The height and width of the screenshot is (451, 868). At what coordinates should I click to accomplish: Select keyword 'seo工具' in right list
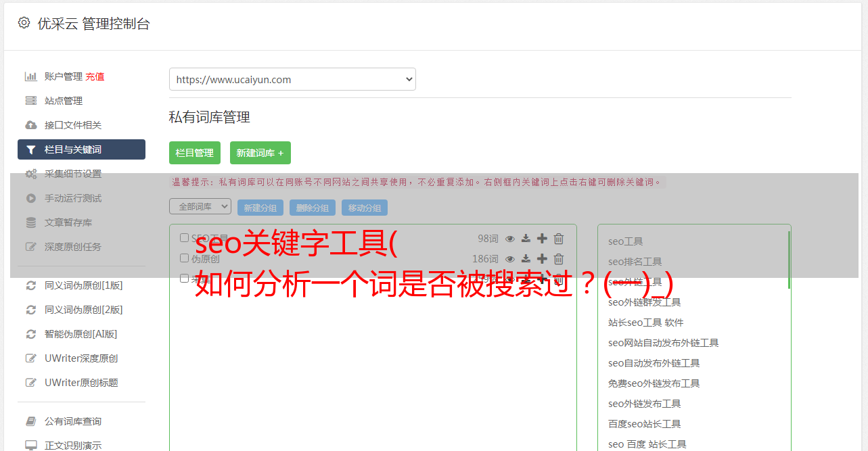626,241
